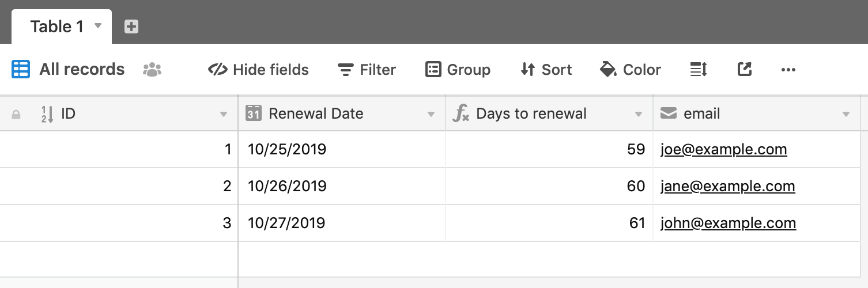
Task: Open the row height icon
Action: click(x=699, y=70)
